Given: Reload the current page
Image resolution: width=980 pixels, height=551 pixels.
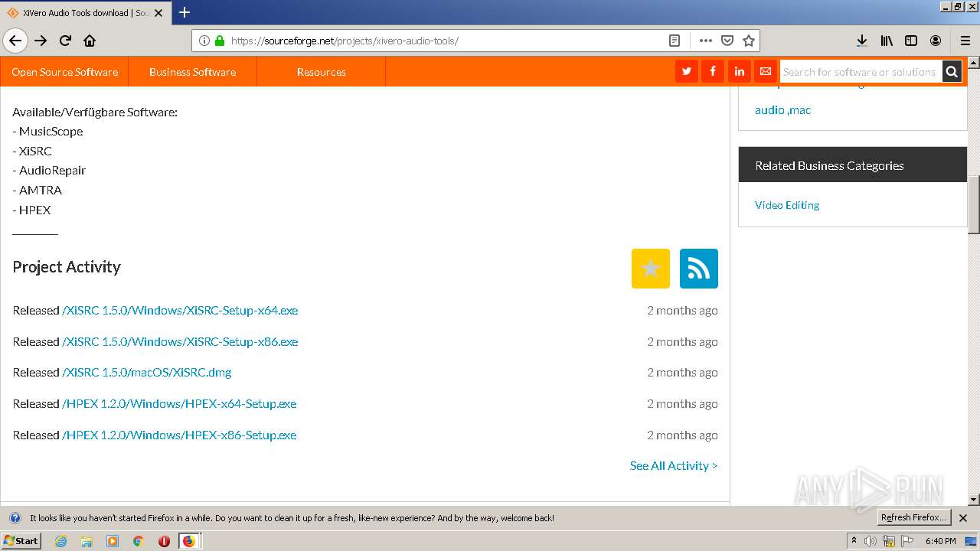Looking at the screenshot, I should coord(65,41).
